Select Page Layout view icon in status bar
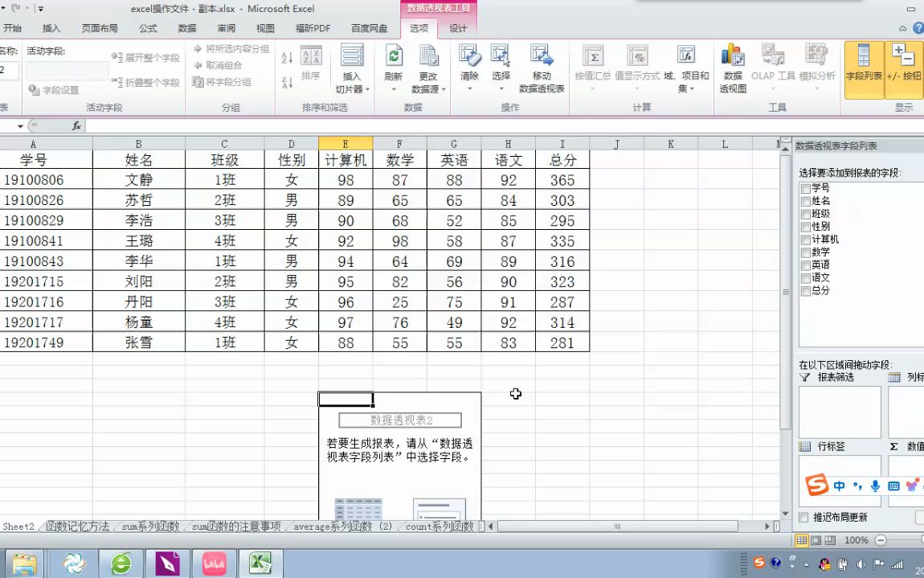 coord(816,539)
